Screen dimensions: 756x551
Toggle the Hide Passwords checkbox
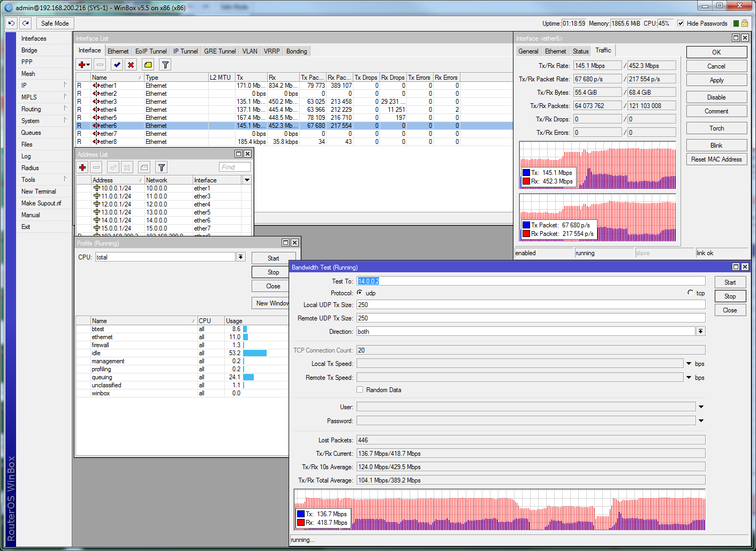point(681,24)
